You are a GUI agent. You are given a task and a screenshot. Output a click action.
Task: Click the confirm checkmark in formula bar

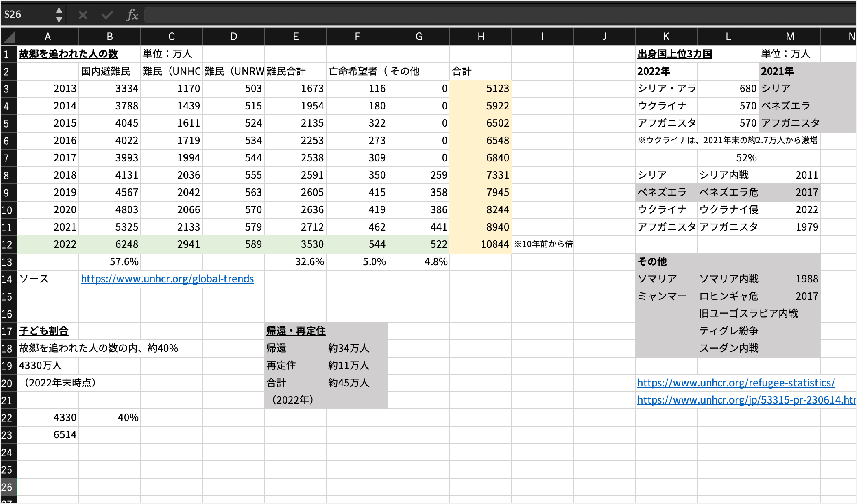click(x=107, y=15)
